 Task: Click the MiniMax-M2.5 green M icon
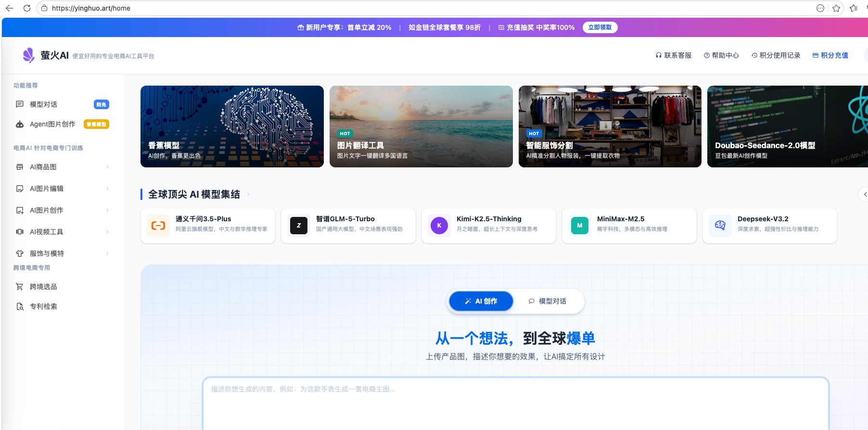coord(580,226)
